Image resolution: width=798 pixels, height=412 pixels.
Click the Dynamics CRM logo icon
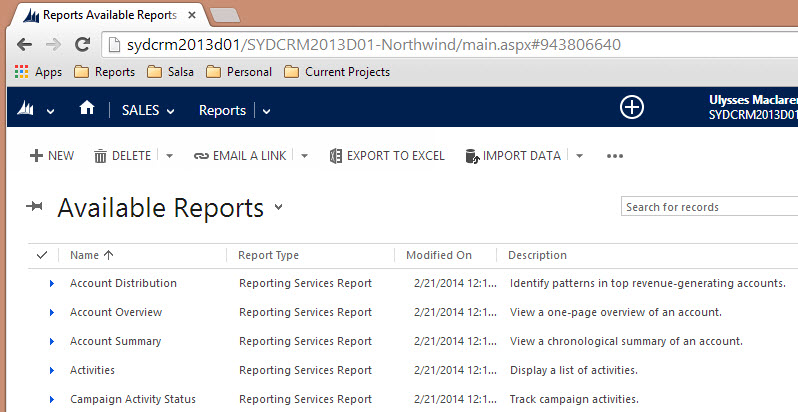(x=29, y=110)
